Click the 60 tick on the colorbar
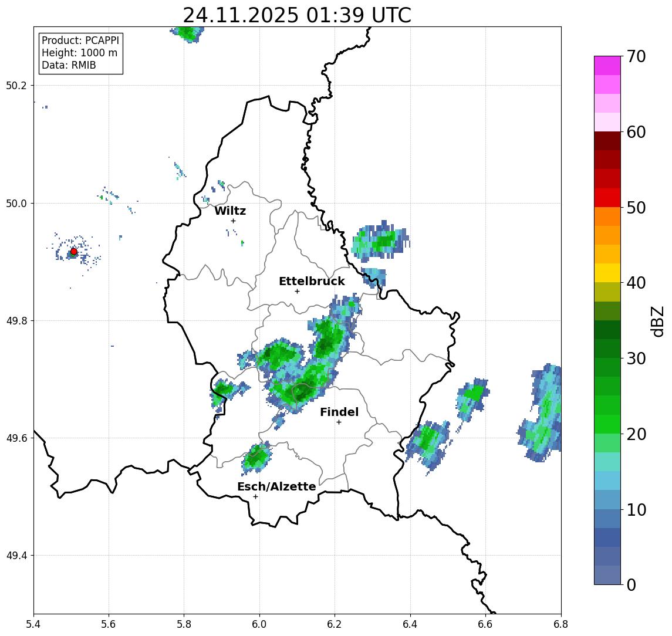The width and height of the screenshot is (672, 636). tap(636, 132)
